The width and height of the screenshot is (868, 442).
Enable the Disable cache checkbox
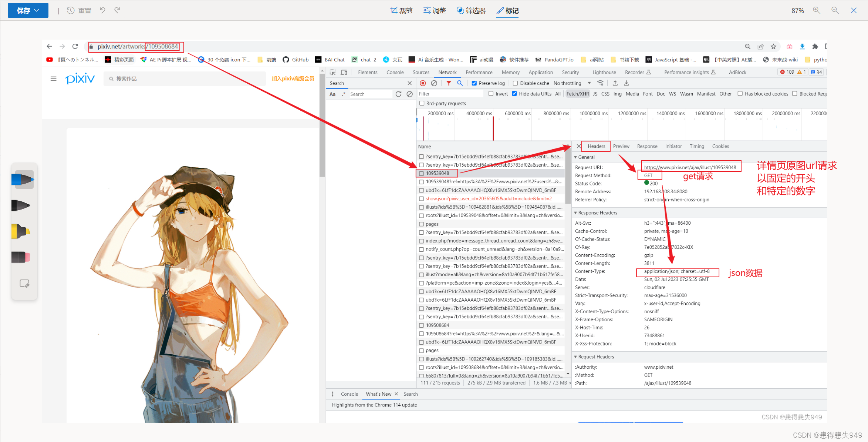click(x=515, y=83)
